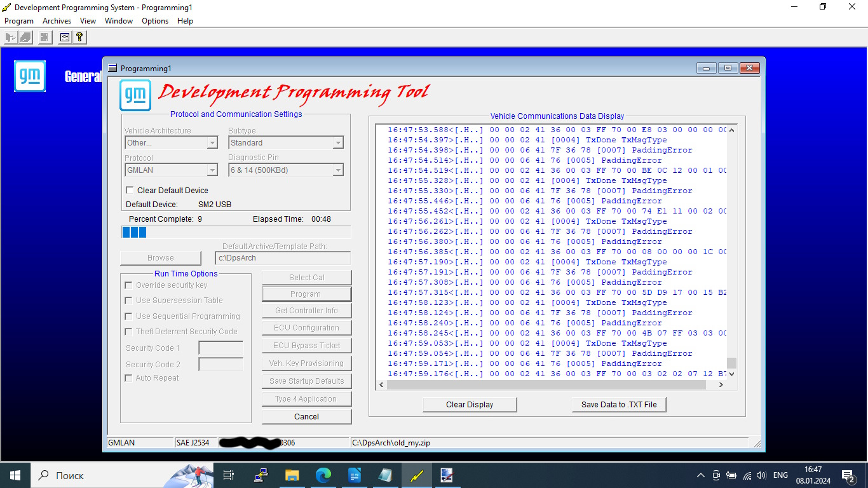This screenshot has width=868, height=488.
Task: Open File Explorer from the taskbar
Action: pos(292,475)
